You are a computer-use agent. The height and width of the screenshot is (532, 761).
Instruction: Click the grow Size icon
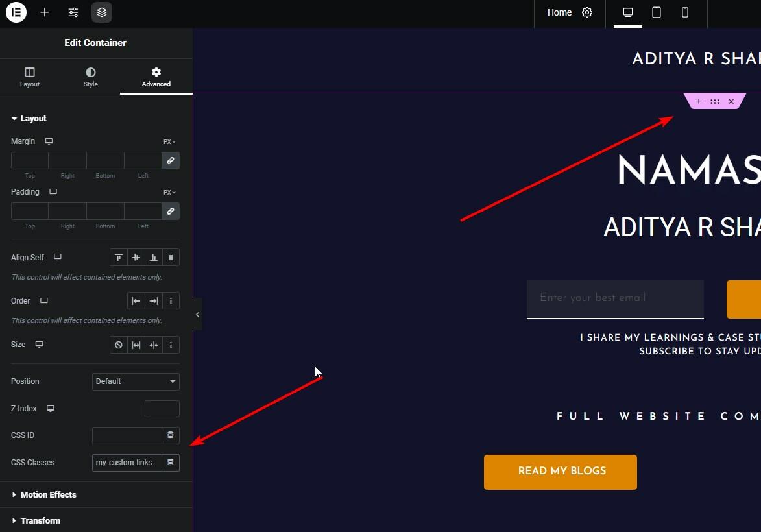tap(136, 345)
